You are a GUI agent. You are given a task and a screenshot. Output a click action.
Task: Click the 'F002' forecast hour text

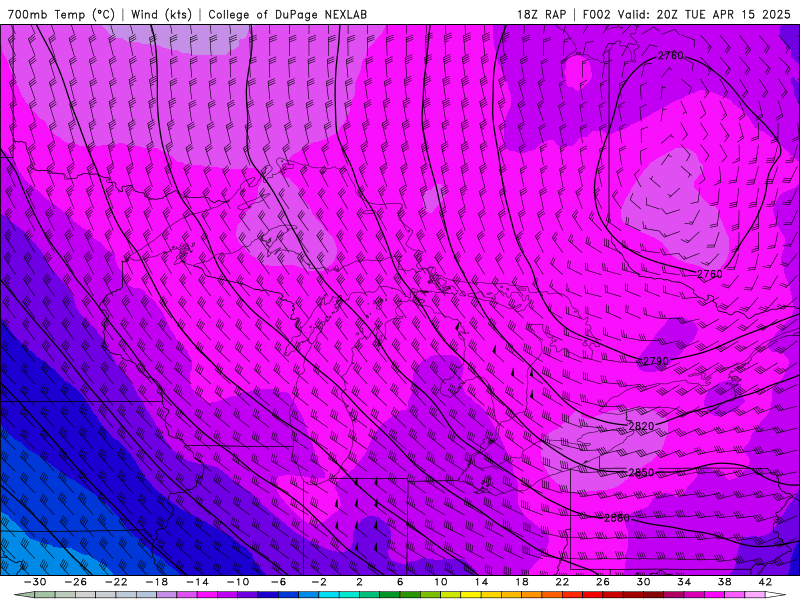(x=596, y=14)
